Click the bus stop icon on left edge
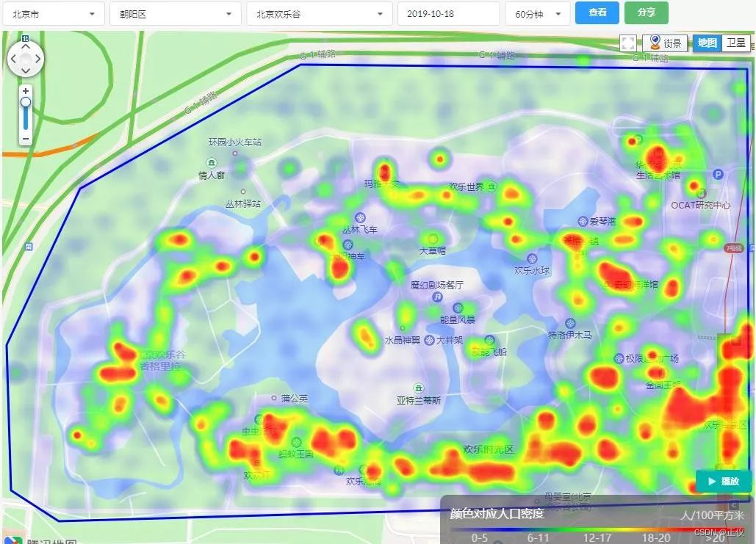Image resolution: width=756 pixels, height=544 pixels. [29, 246]
